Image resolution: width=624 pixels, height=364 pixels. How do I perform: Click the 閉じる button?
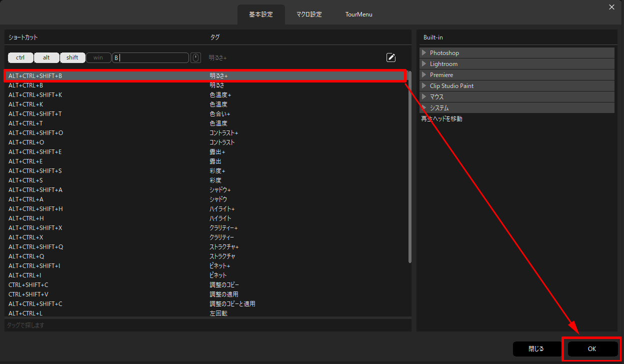point(536,349)
